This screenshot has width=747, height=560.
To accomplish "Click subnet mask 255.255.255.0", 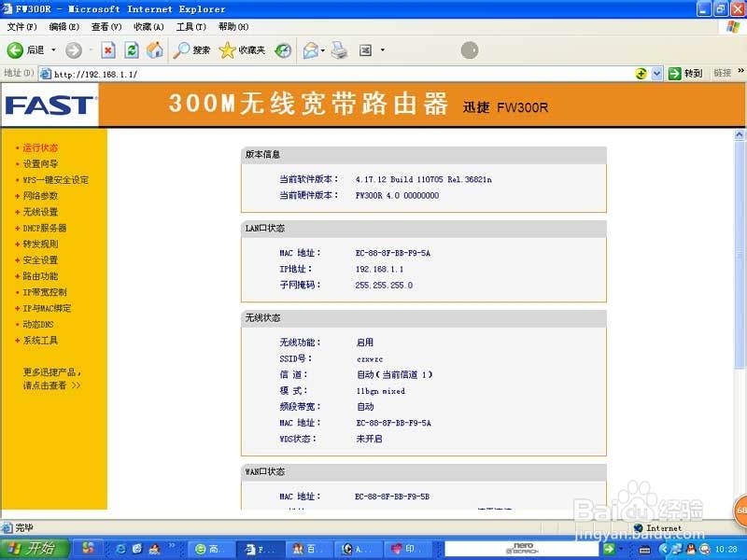I will (384, 286).
